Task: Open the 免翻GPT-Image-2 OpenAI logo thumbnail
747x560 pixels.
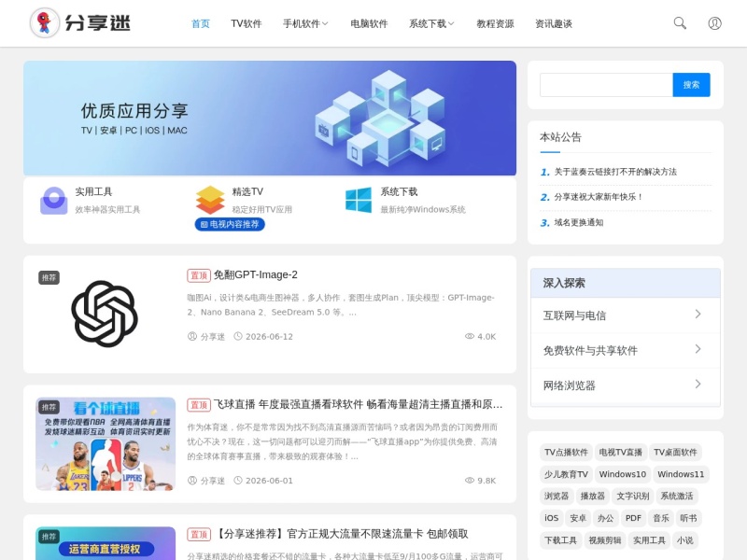Action: [x=105, y=314]
